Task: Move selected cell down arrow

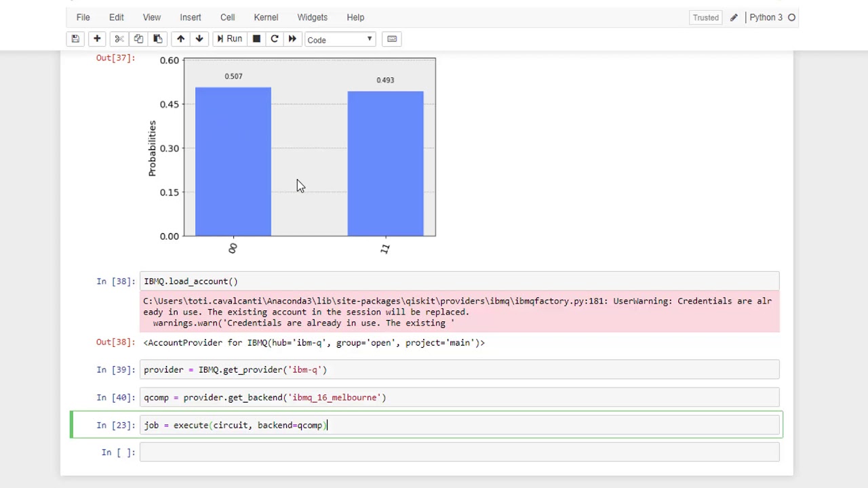Action: (x=199, y=39)
